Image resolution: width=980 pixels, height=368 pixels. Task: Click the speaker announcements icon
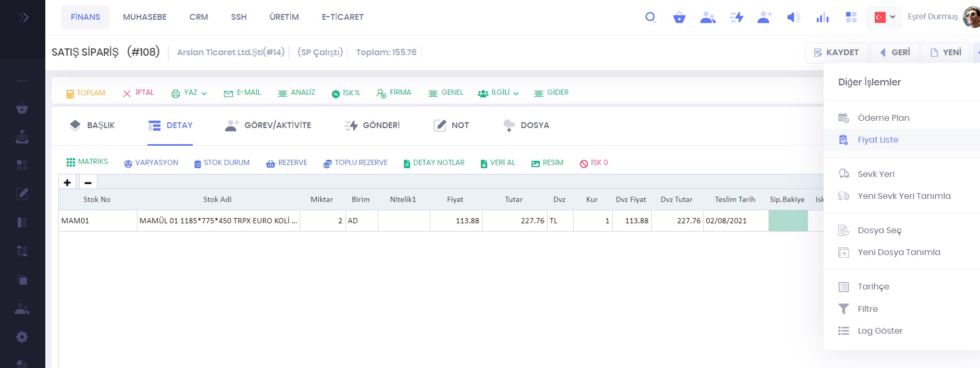point(793,17)
